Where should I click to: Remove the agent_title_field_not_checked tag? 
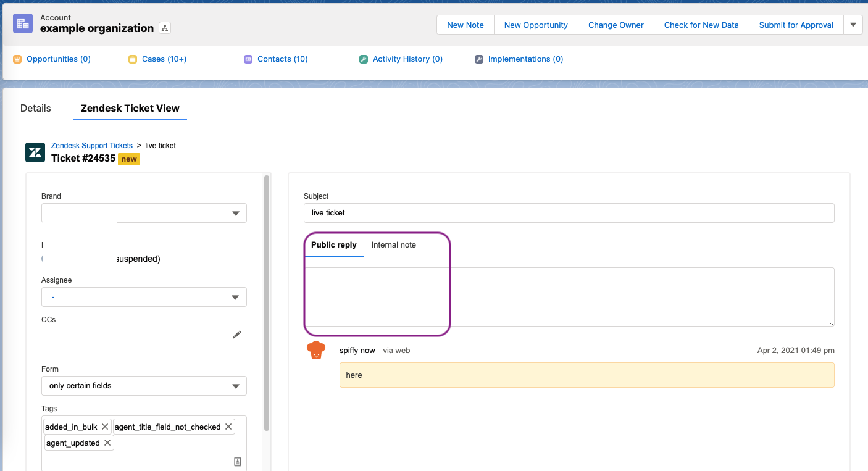pyautogui.click(x=228, y=427)
